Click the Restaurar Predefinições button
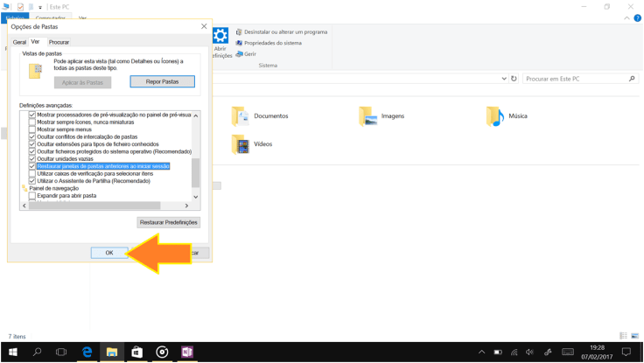644x363 pixels. 168,222
